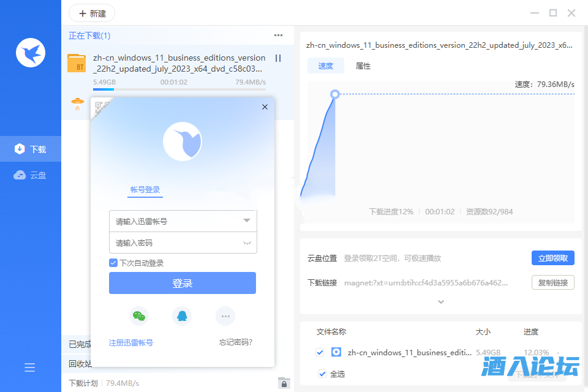This screenshot has width=588, height=392.
Task: Click the 进度 column header
Action: tap(530, 331)
